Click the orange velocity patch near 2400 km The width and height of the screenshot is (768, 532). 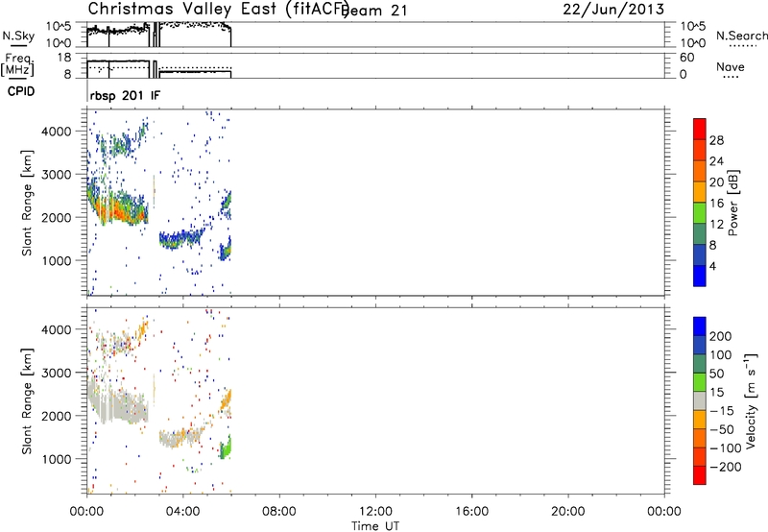coord(226,400)
